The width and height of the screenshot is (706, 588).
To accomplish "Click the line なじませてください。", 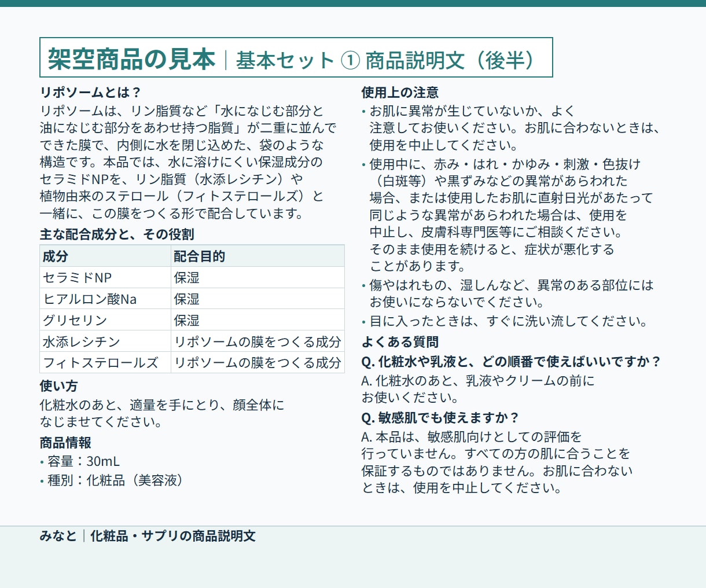I will [102, 422].
